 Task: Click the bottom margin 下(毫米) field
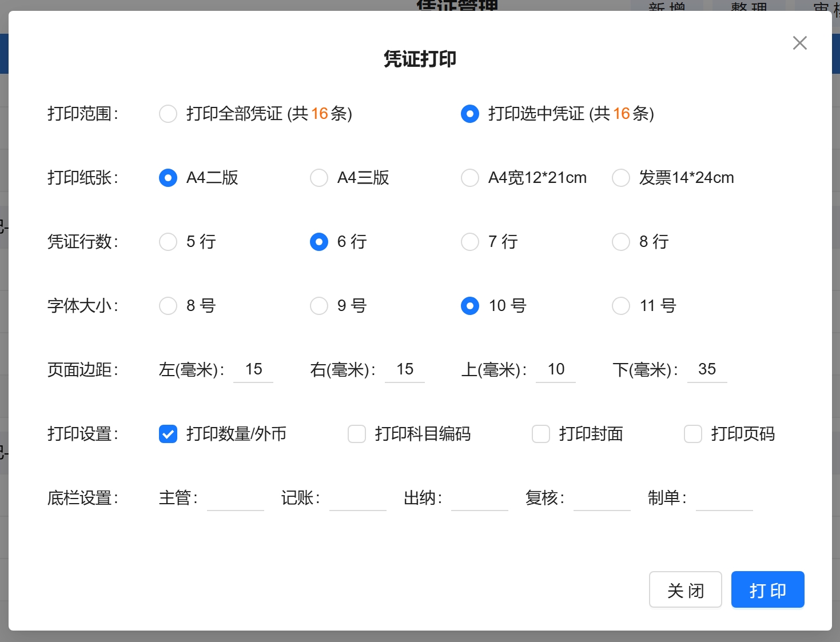707,370
